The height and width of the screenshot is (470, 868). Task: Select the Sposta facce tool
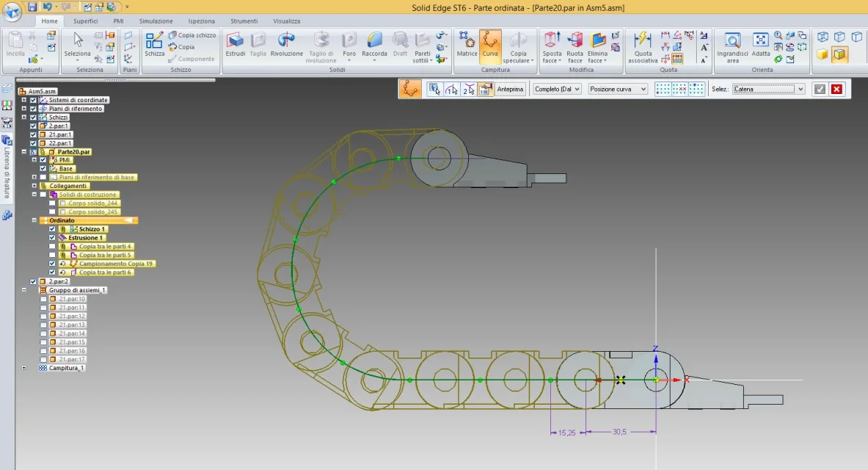coord(552,47)
